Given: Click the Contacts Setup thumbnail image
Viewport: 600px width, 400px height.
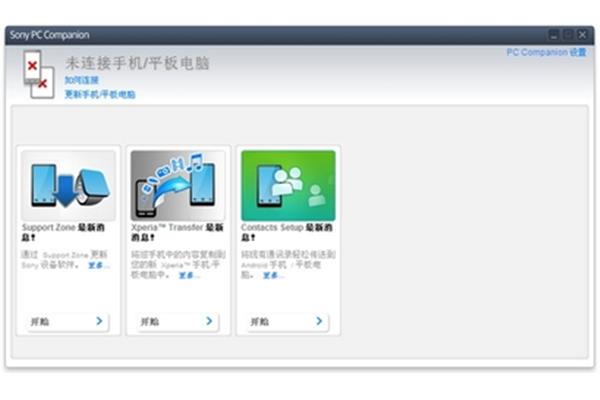Looking at the screenshot, I should click(288, 185).
